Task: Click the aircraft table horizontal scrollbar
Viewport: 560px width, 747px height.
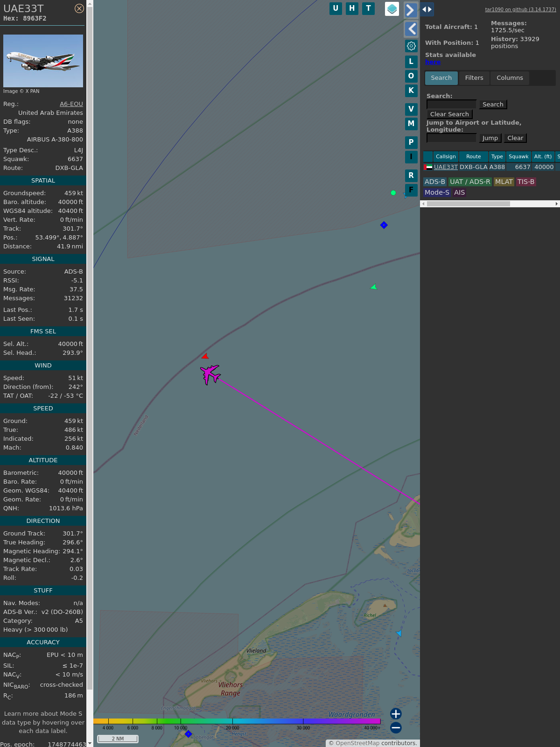Action: (468, 204)
